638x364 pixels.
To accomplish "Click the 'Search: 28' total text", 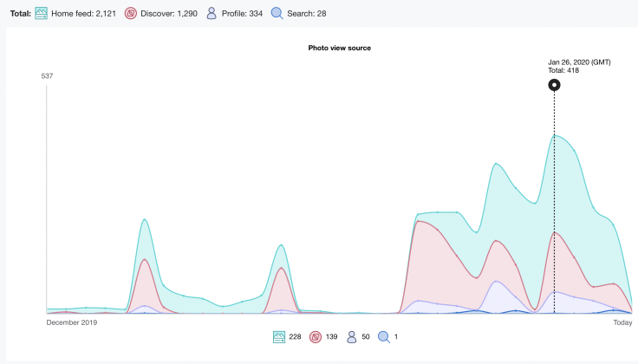I will 307,14.
